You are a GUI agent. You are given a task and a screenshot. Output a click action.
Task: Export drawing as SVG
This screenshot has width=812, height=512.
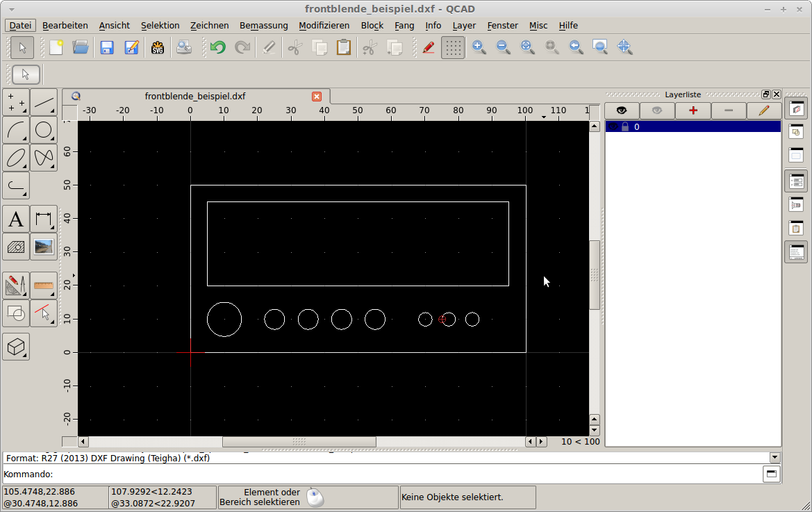[x=158, y=48]
